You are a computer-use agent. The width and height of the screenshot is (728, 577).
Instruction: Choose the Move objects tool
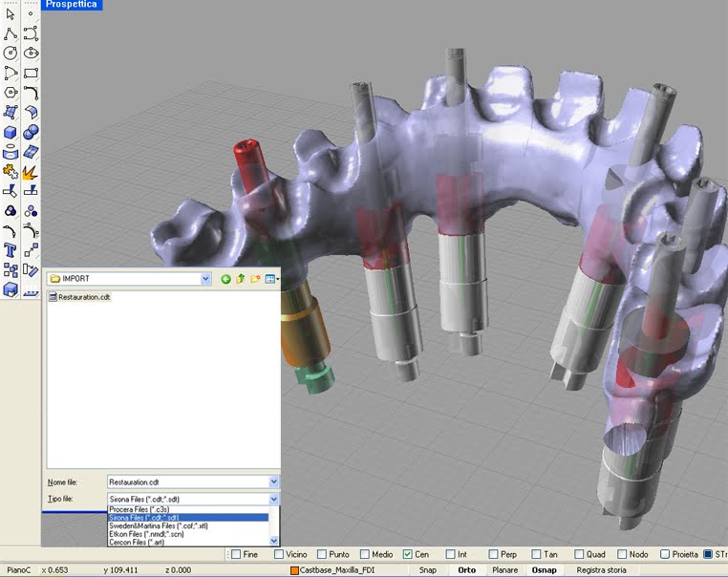click(31, 250)
